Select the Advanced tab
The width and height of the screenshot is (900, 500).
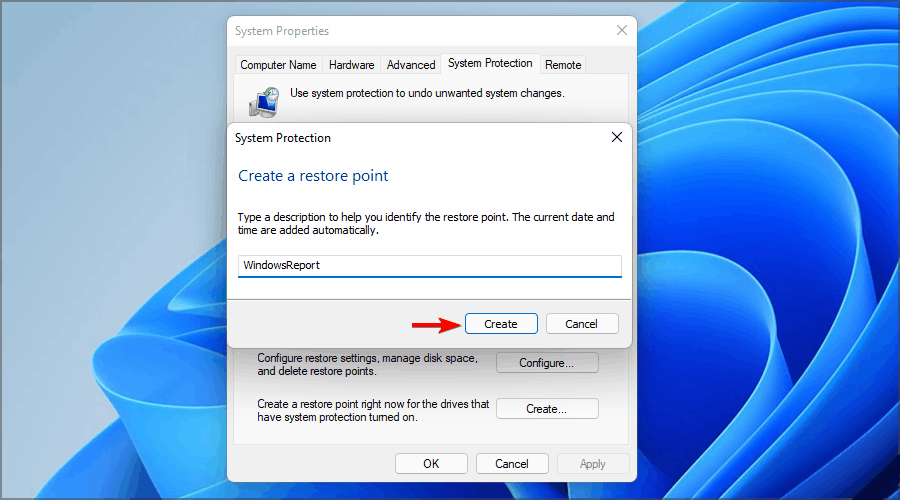point(411,65)
